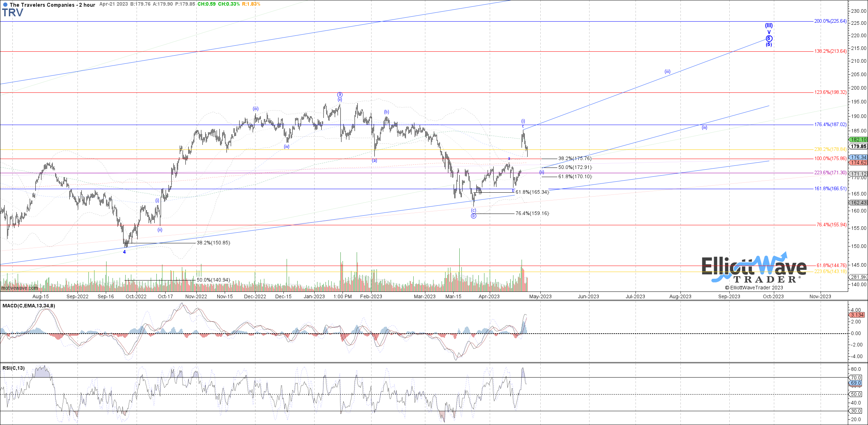
Task: Click the 179.85 current price tag
Action: [858, 146]
